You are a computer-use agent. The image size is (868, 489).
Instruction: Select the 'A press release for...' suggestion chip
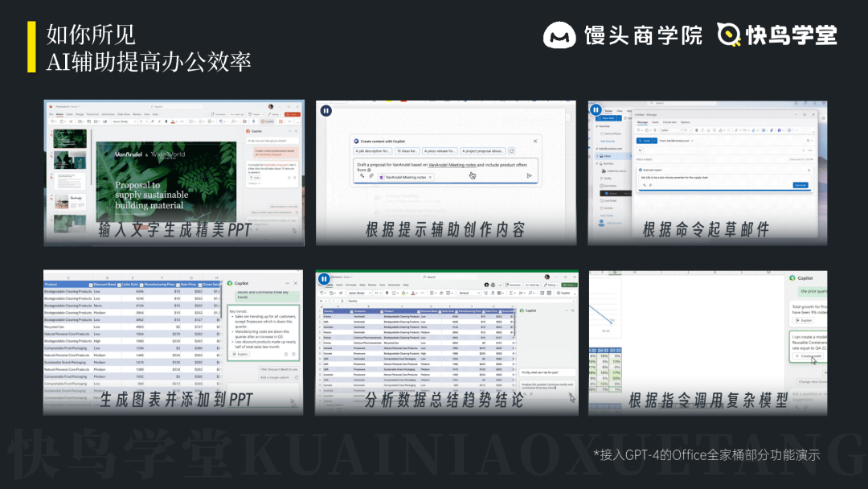tap(440, 150)
